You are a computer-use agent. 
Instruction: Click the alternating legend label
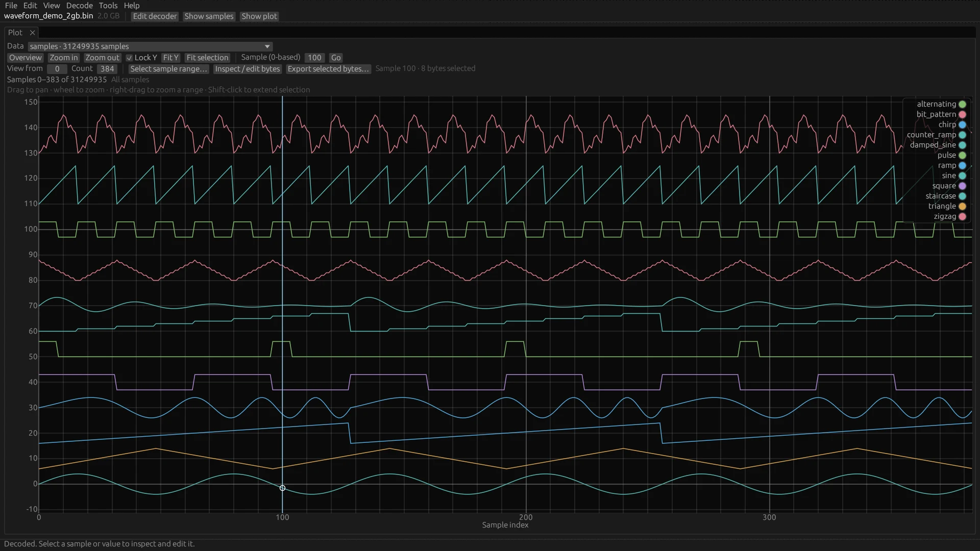(x=936, y=104)
